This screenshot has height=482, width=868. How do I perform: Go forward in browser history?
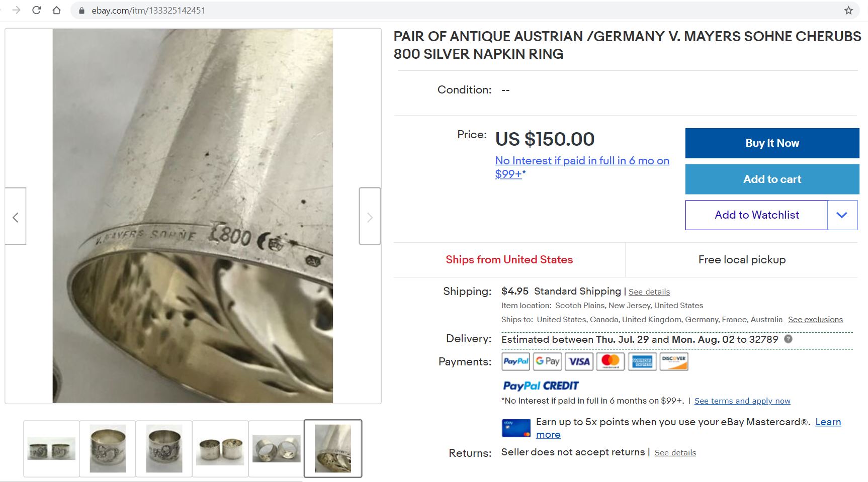click(x=16, y=10)
